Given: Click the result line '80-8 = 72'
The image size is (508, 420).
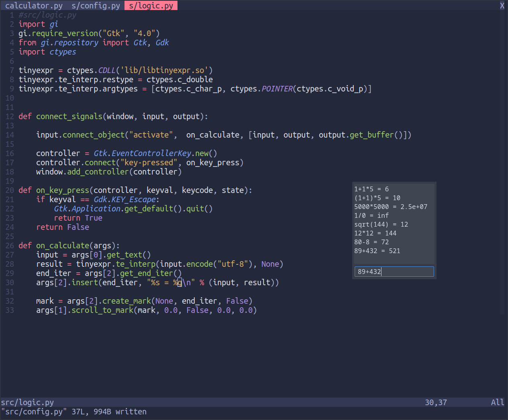Looking at the screenshot, I should point(371,242).
